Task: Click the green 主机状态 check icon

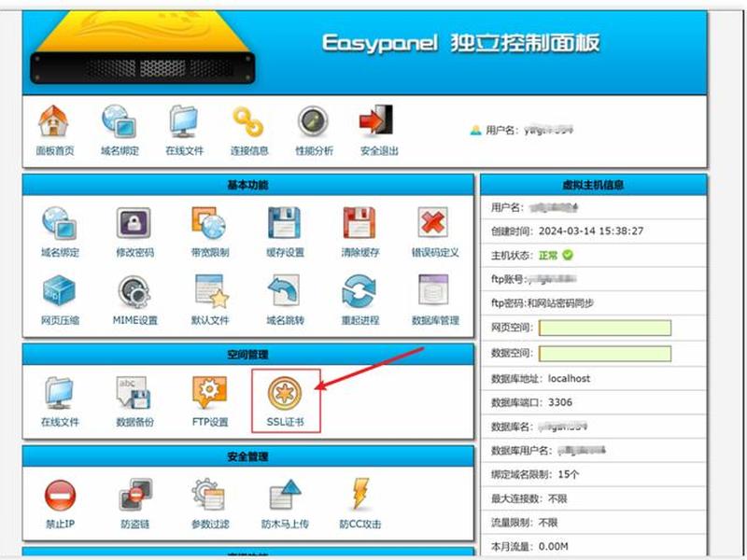Action: [568, 255]
